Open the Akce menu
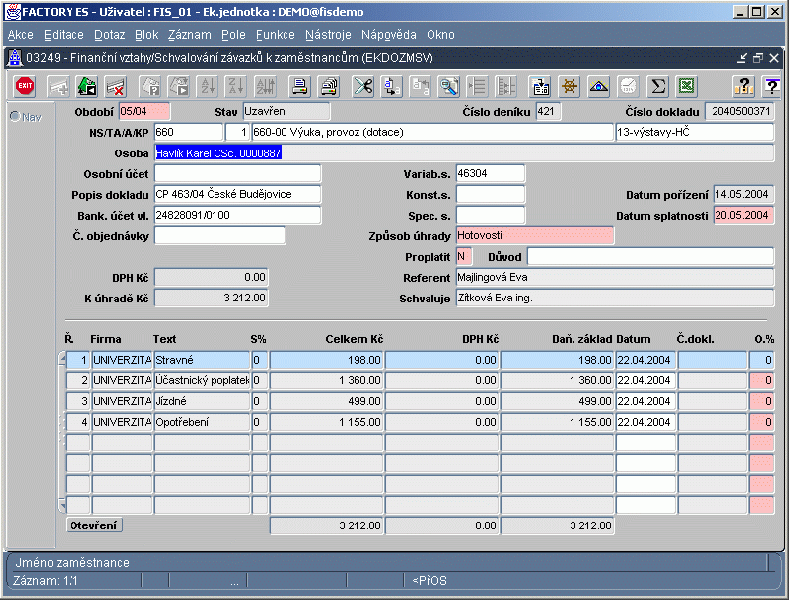The image size is (789, 600). (x=21, y=35)
